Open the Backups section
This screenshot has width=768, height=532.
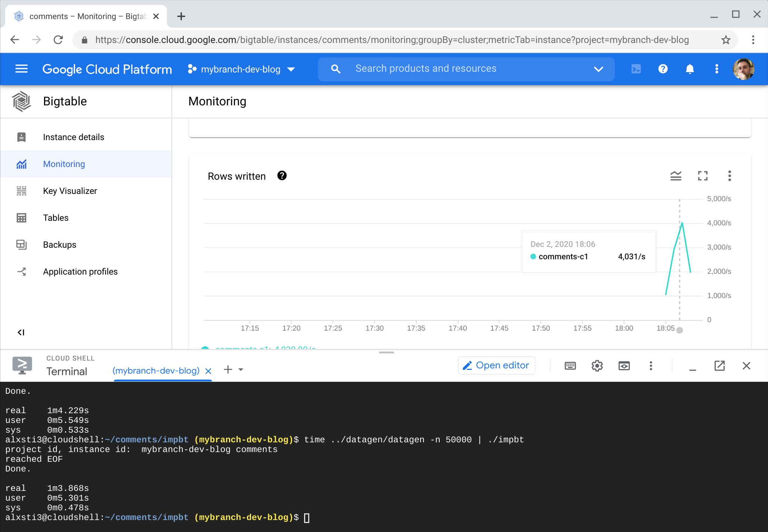86,245
